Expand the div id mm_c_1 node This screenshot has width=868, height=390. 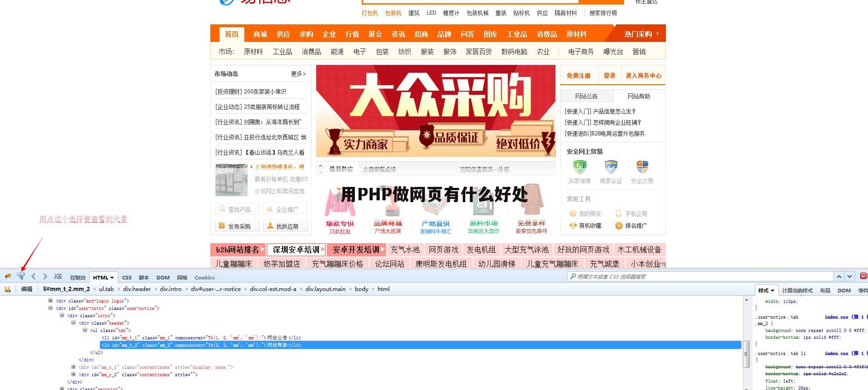coord(73,367)
